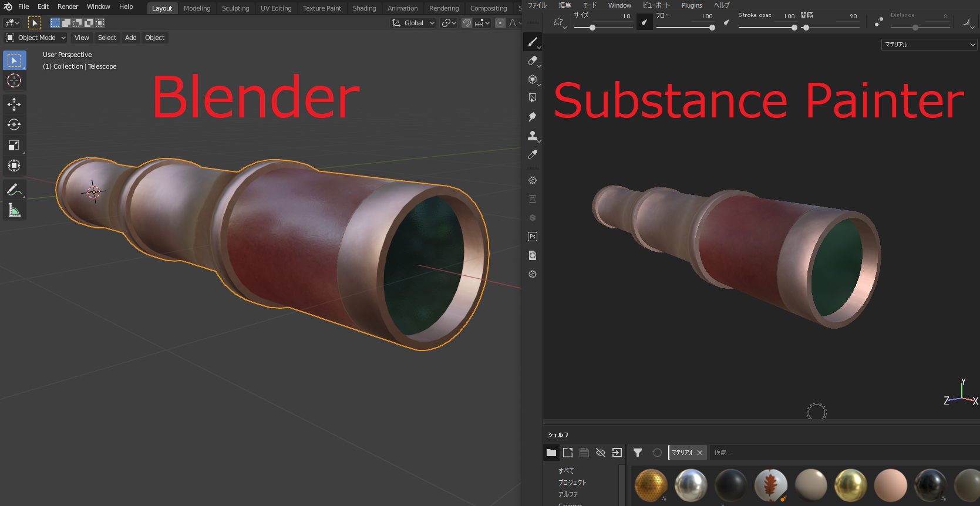Click the Photoshop export icon

pos(533,237)
